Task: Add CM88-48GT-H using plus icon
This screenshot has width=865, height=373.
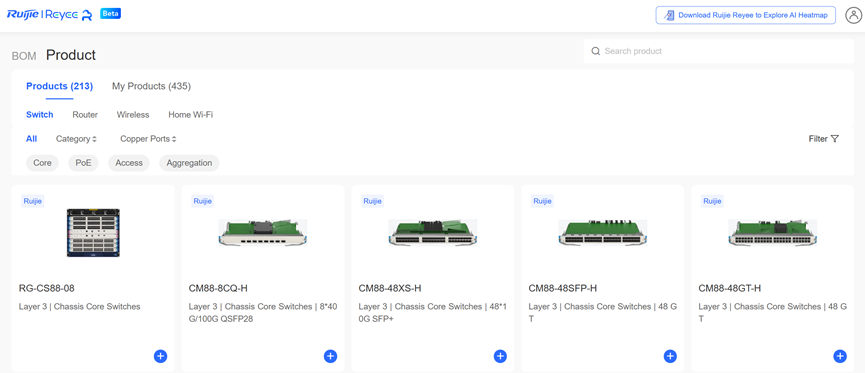Action: coord(840,356)
